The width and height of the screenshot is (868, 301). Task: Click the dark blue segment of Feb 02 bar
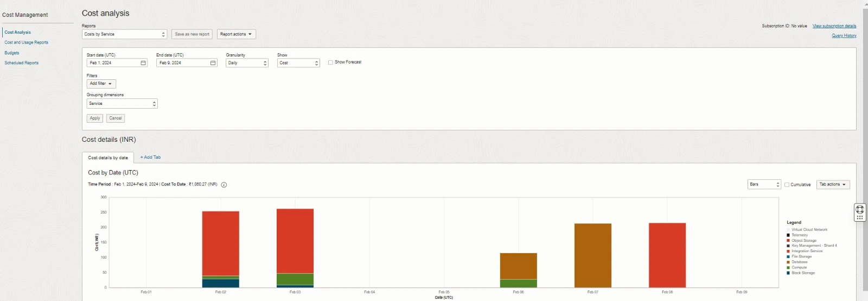point(221,283)
